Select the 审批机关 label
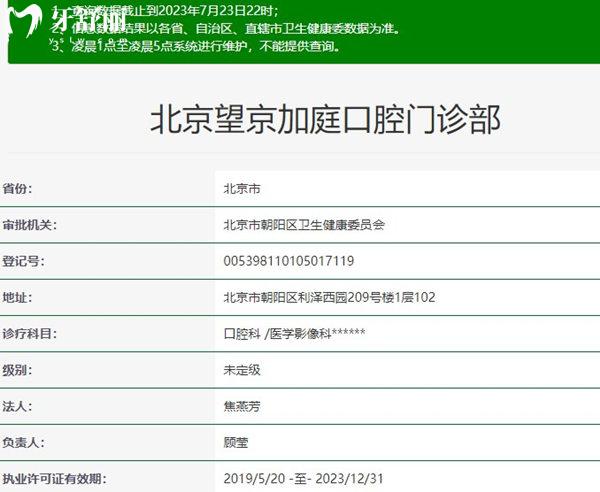Screen dimensions: 600x492 [x=29, y=225]
